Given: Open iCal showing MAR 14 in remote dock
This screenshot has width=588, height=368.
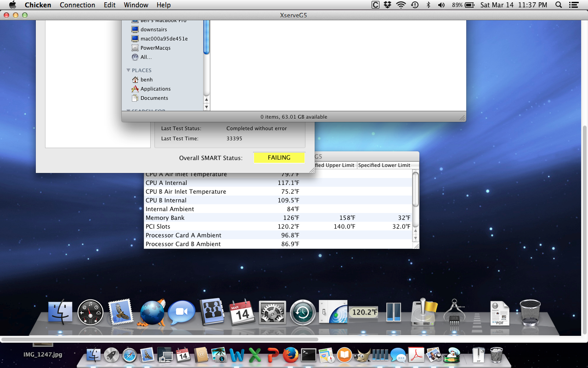Looking at the screenshot, I should coord(241,312).
